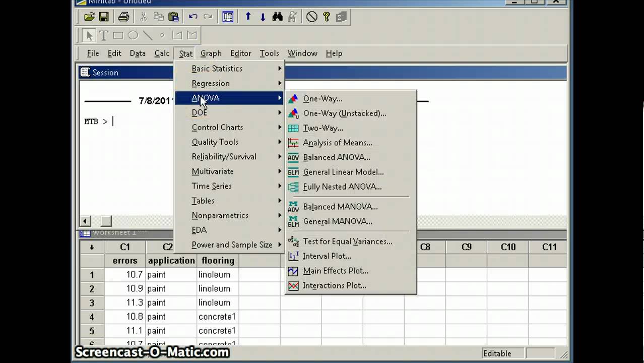Choose Balanced ANOVA...
644x363 pixels.
(351, 157)
